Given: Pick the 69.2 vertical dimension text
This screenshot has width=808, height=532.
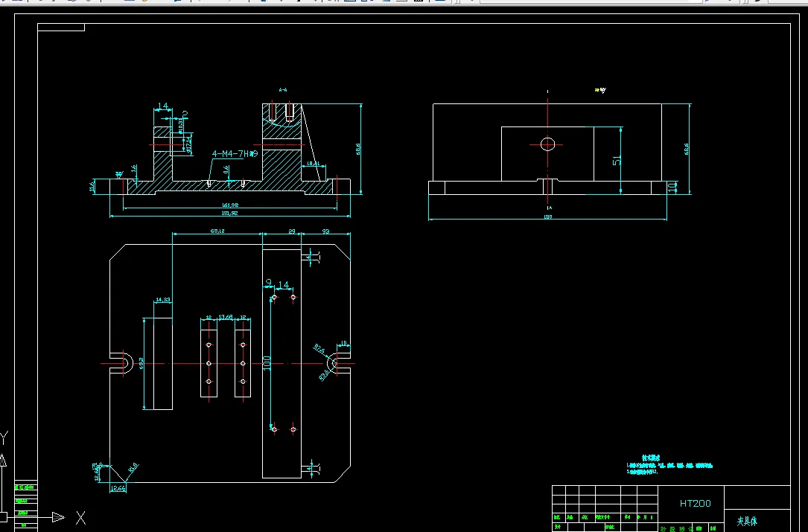Looking at the screenshot, I should pyautogui.click(x=141, y=363).
